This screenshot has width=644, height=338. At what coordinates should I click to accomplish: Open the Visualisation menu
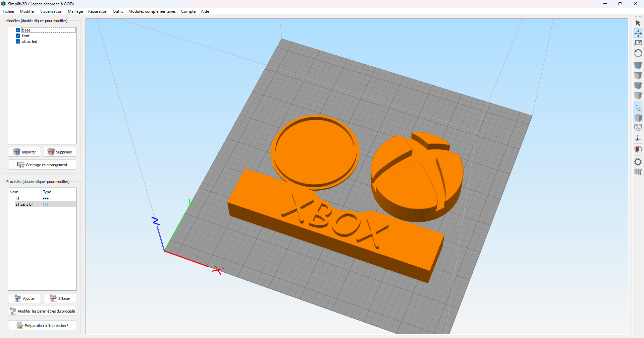(51, 11)
